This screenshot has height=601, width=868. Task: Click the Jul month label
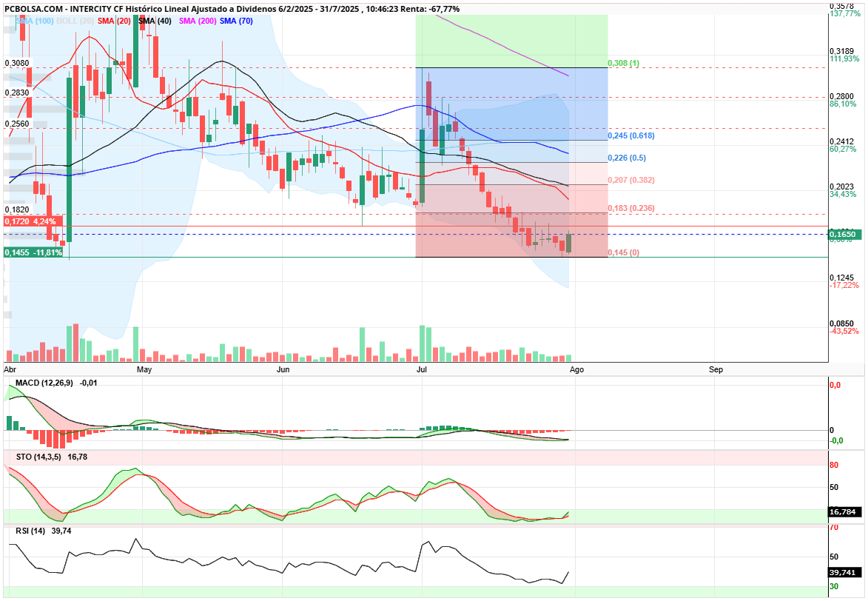421,369
